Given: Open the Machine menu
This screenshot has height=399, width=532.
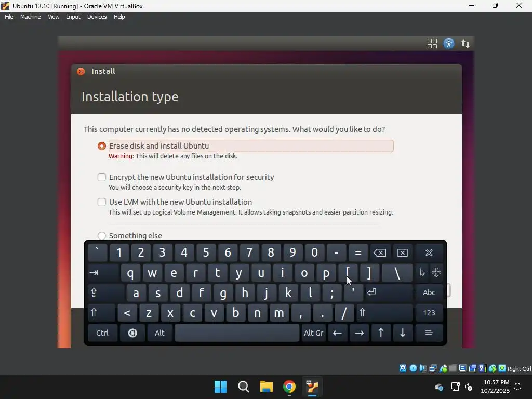Looking at the screenshot, I should (30, 17).
